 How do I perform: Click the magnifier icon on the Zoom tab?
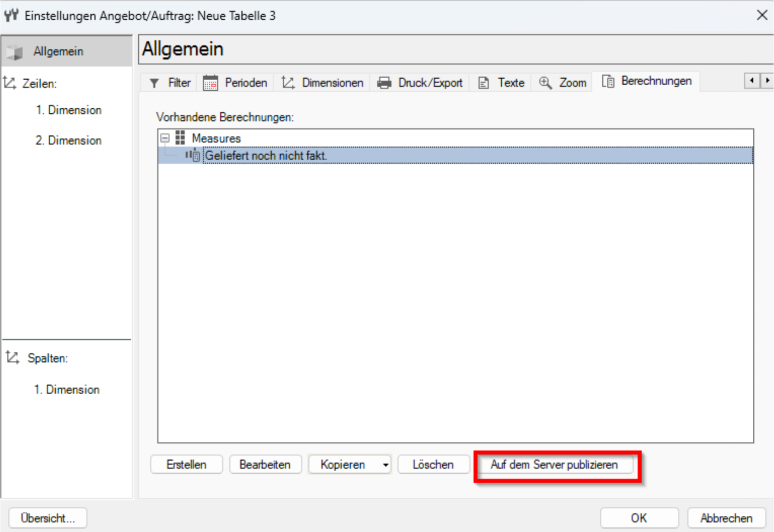tap(545, 83)
